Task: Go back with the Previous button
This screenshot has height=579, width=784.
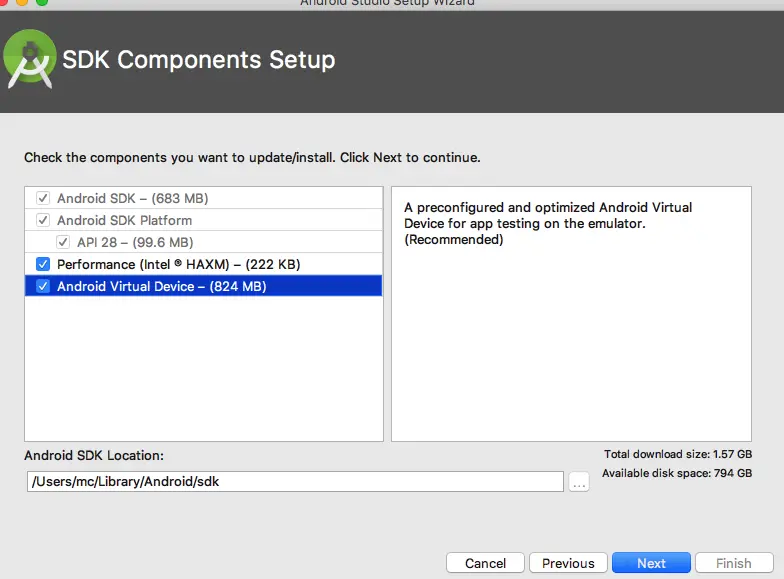Action: click(x=568, y=563)
